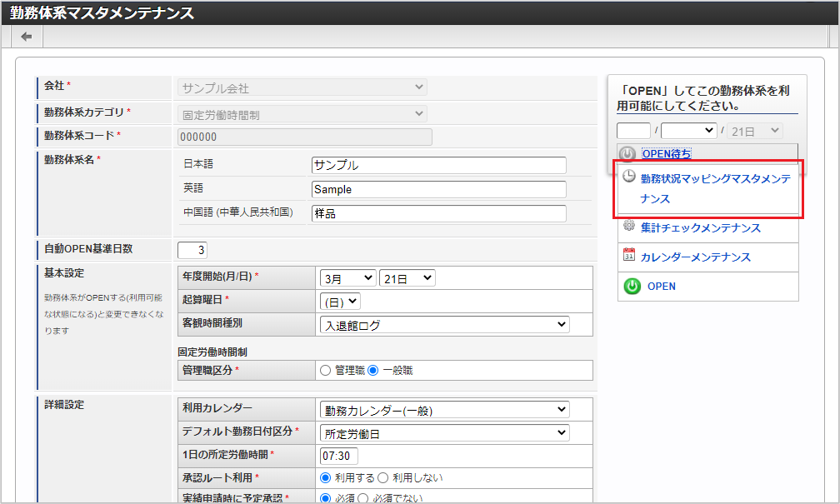The image size is (840, 504).
Task: Open the 会社 サンプル会社 dropdown
Action: tap(302, 87)
